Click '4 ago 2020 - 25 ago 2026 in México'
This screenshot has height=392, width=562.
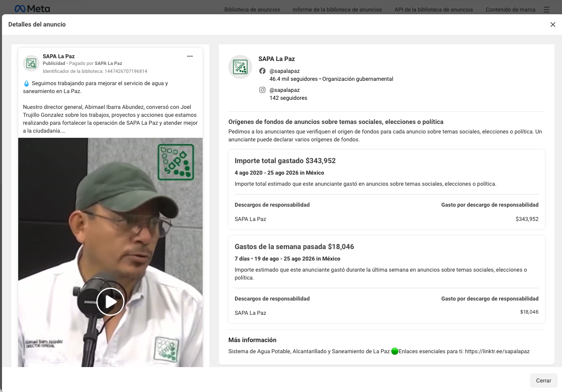coord(279,173)
